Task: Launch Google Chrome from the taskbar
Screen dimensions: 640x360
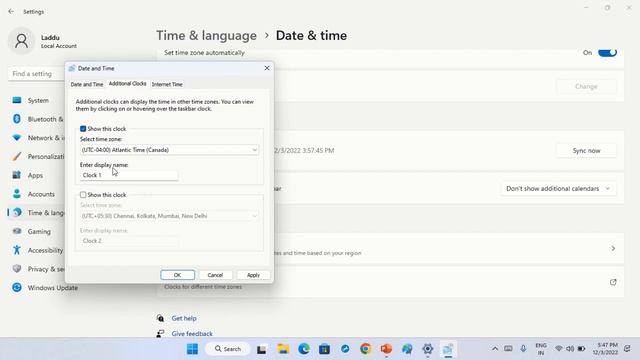Action: tap(366, 349)
